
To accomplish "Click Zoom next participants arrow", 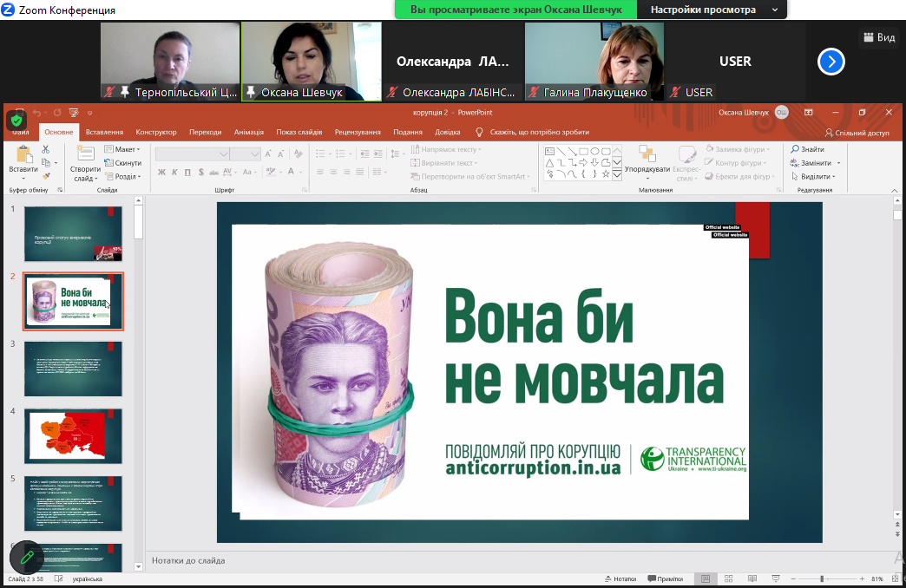I will (x=830, y=62).
